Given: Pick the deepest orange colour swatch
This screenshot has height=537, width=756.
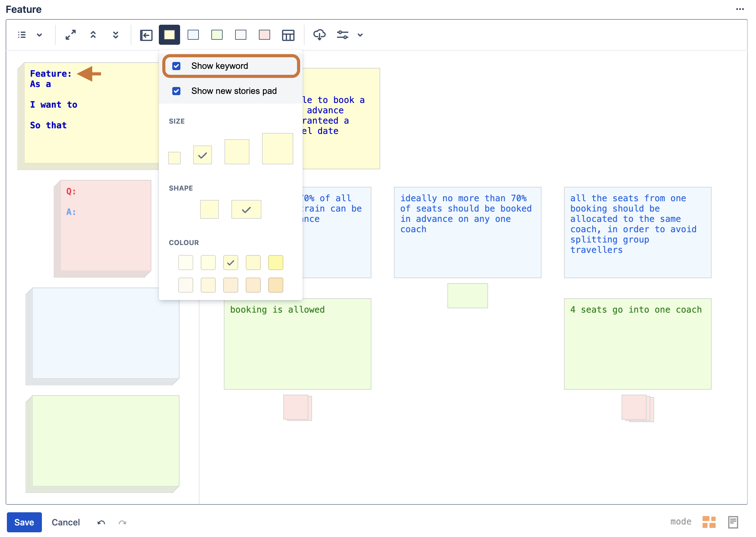Looking at the screenshot, I should click(x=276, y=285).
